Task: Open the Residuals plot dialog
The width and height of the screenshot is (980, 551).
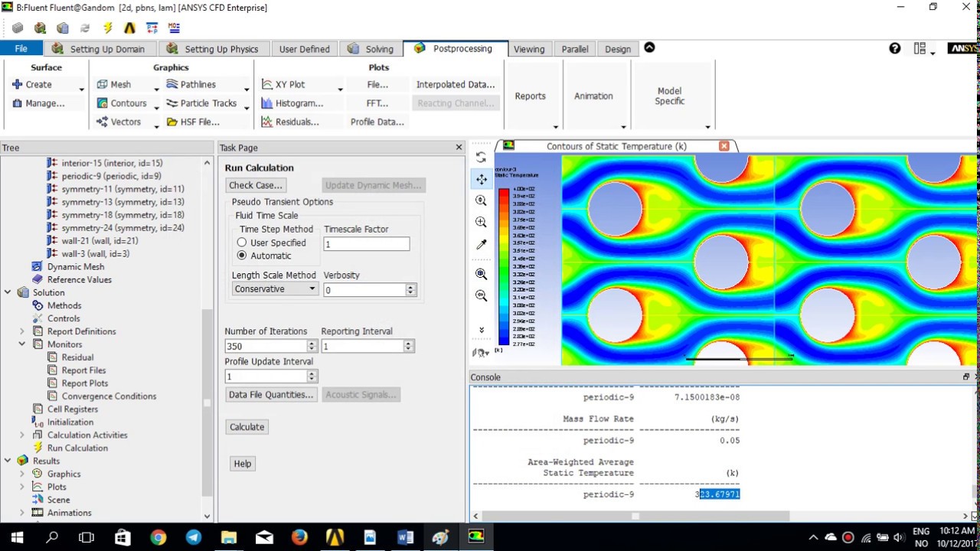Action: 290,122
